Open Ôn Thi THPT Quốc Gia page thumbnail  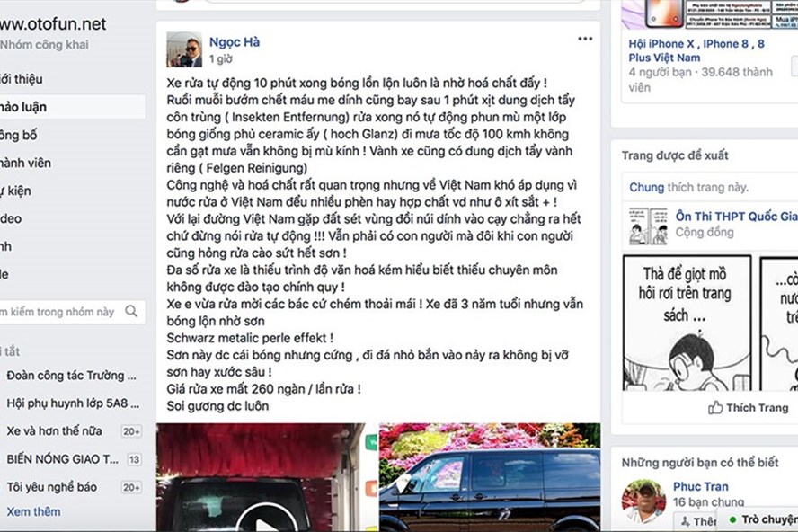[x=648, y=226]
